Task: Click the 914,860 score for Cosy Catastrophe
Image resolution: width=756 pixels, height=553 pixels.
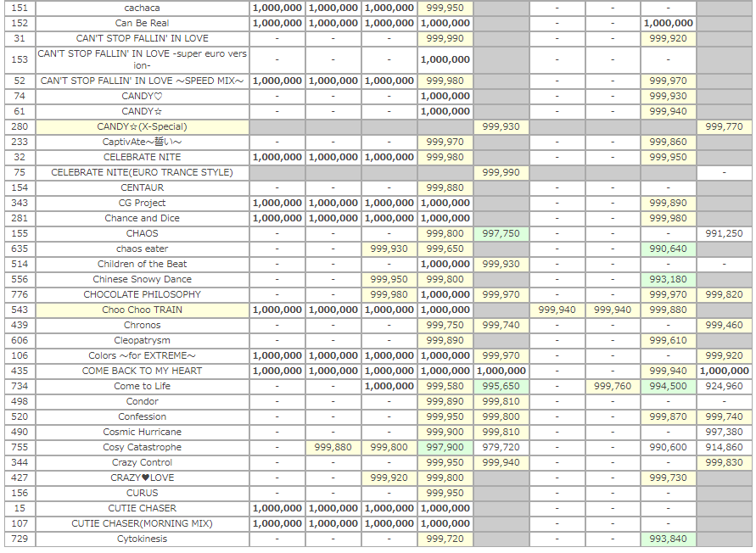Action: click(x=724, y=448)
